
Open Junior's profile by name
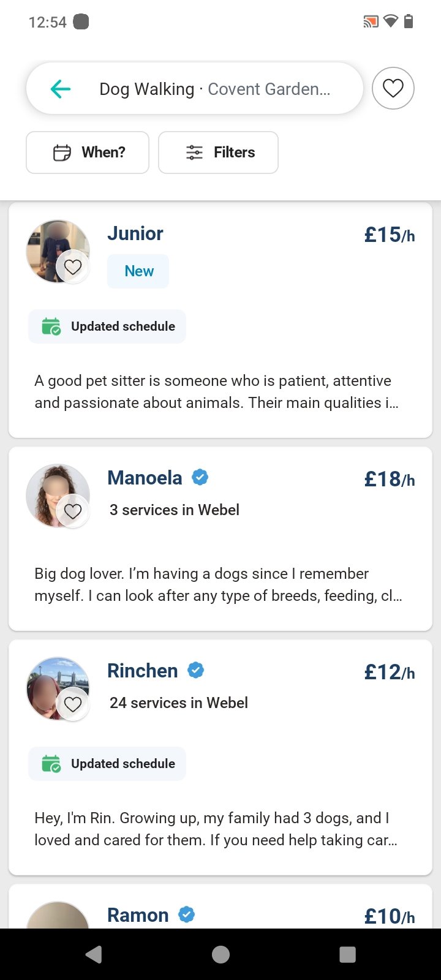(135, 233)
